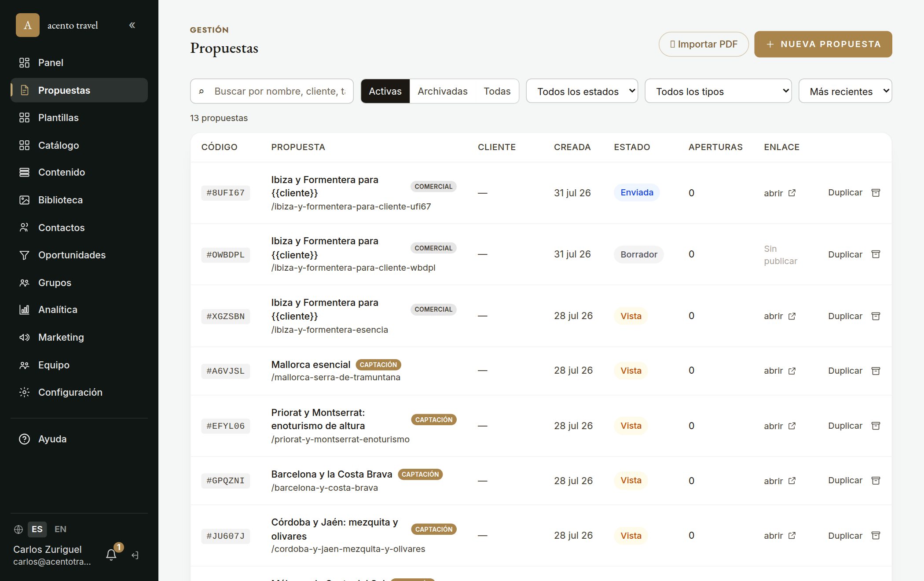Open the Más recientes sort dropdown
This screenshot has height=581, width=924.
[x=845, y=91]
